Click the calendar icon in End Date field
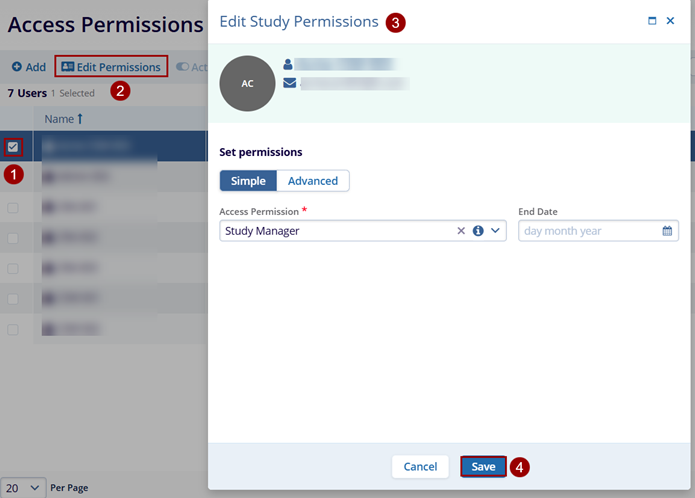Viewport: 695px width, 498px height. (x=667, y=231)
